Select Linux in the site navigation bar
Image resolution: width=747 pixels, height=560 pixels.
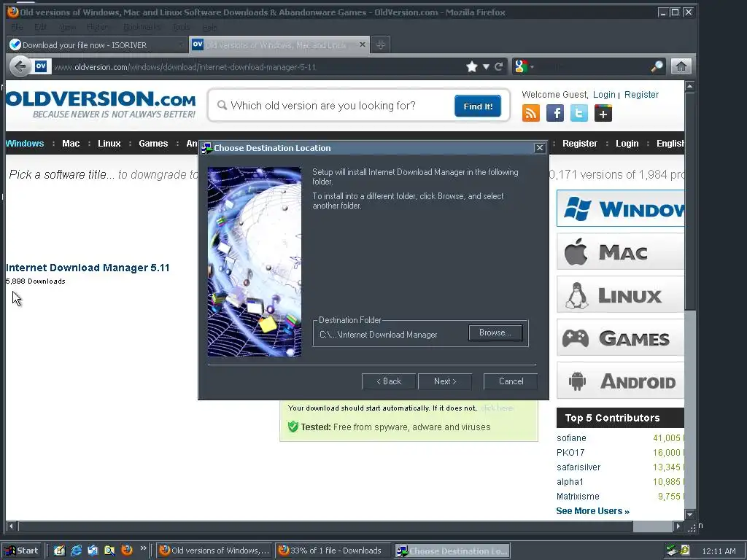click(x=109, y=144)
